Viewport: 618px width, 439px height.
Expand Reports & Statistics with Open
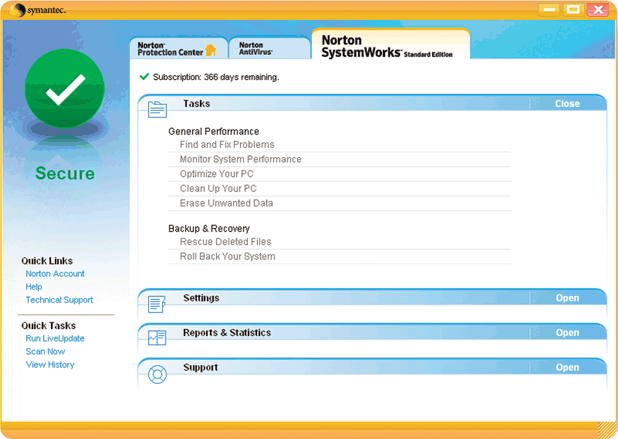(567, 333)
